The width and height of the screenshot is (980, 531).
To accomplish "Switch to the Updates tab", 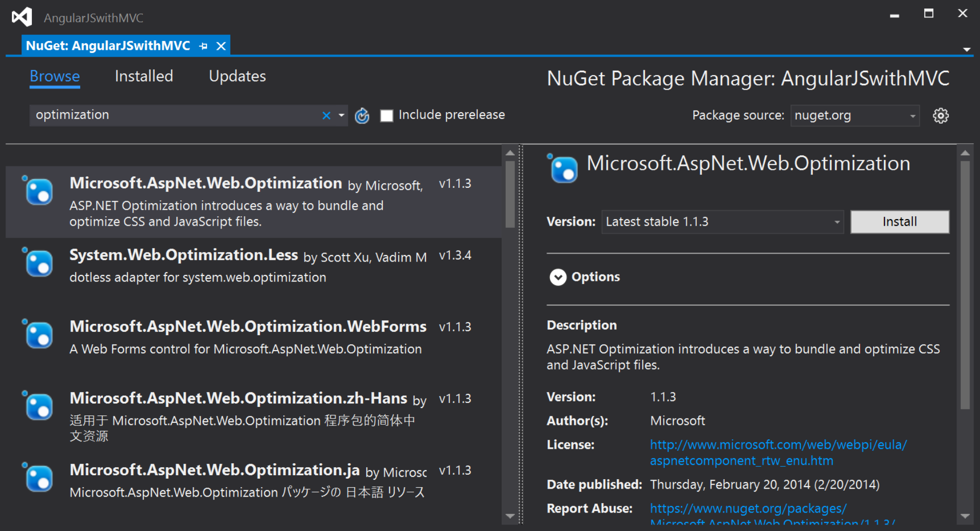I will (237, 76).
